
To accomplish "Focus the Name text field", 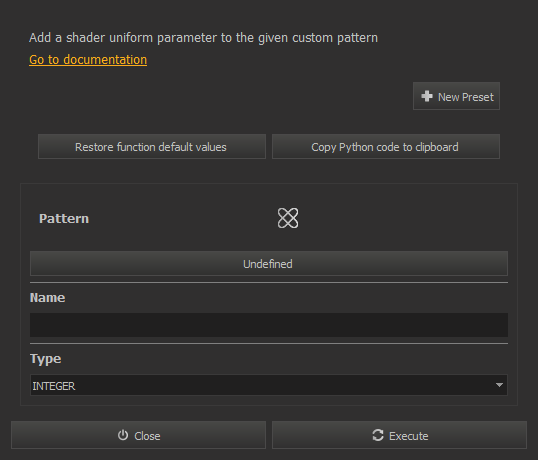I will click(269, 325).
